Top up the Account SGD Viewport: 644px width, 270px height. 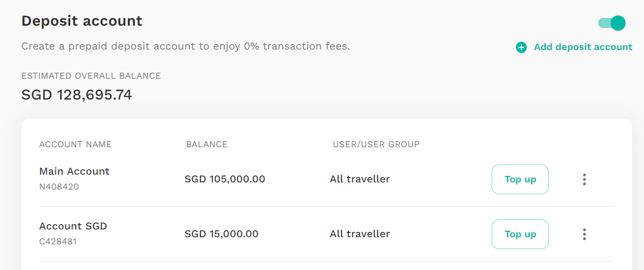(520, 234)
